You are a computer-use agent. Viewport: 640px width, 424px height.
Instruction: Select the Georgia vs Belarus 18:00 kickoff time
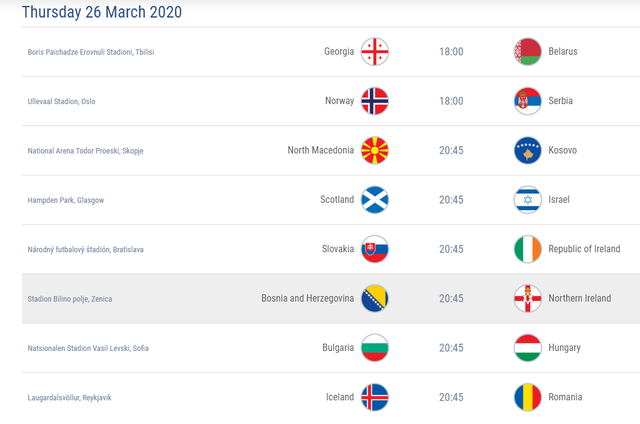pyautogui.click(x=451, y=52)
